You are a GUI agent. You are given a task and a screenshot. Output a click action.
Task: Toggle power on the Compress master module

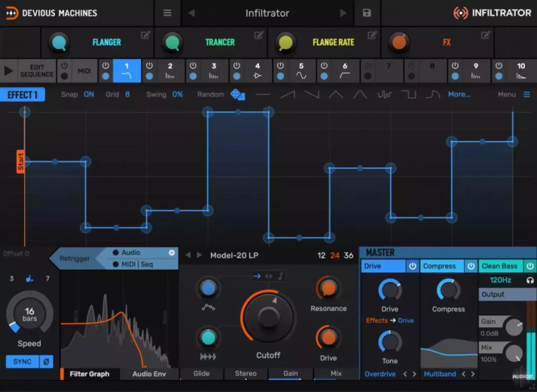471,266
